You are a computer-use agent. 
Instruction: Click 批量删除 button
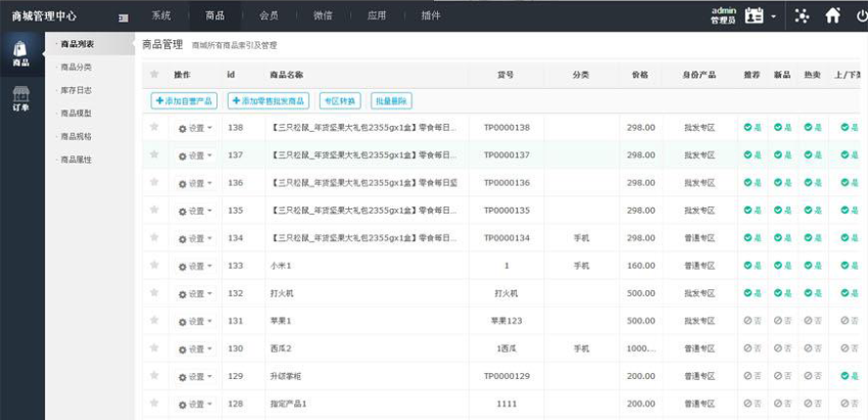[391, 101]
